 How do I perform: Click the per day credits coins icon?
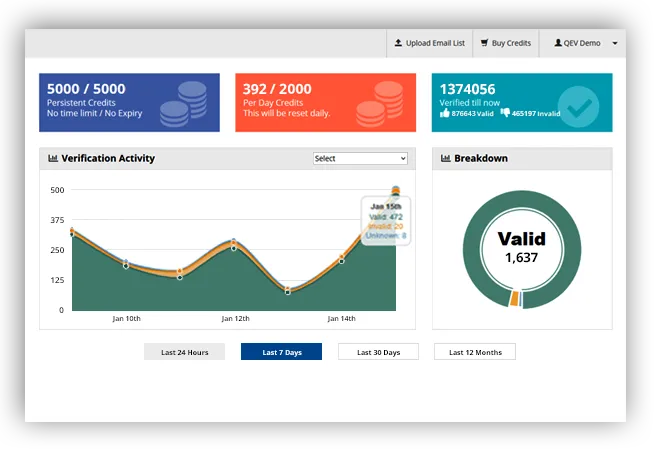380,104
